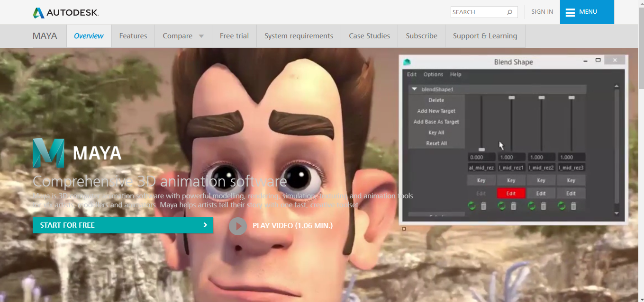Delete l_mid_rez2 target with trash icon
644x302 pixels.
(x=544, y=206)
